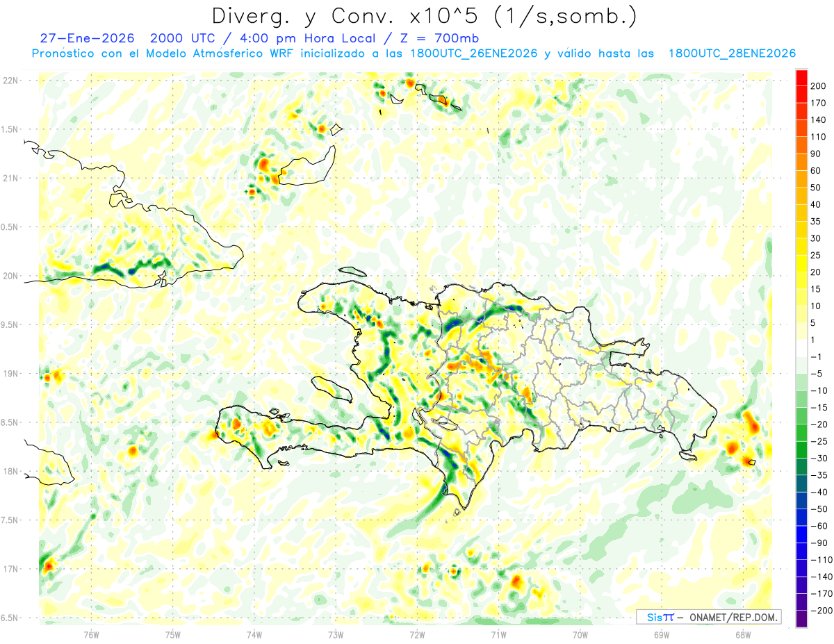Image resolution: width=834 pixels, height=644 pixels.
Task: Click the latitude label "20N"
Action: click(x=10, y=276)
